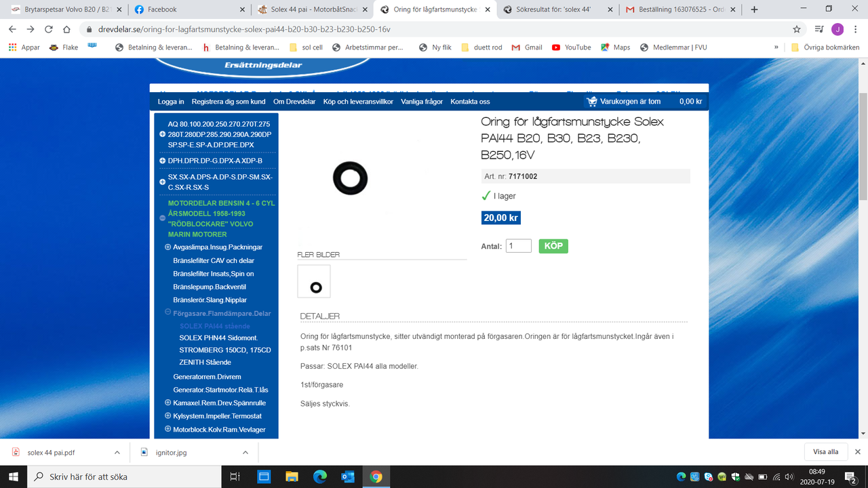Select the O-ring thumbnail under Fler bilder

[314, 281]
